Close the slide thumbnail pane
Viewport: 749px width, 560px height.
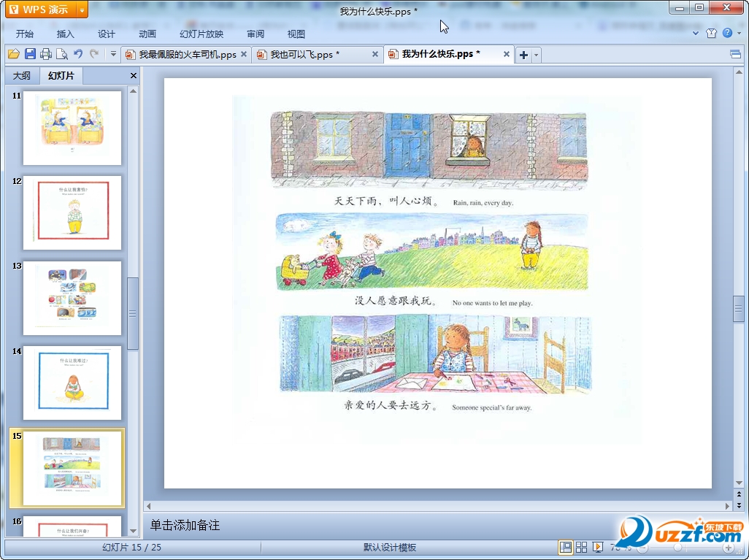134,75
